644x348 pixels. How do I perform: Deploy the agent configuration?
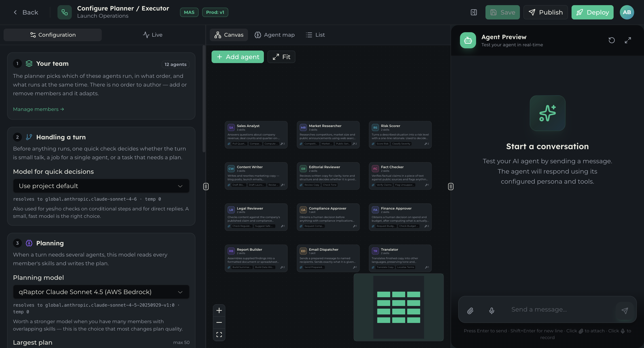pyautogui.click(x=592, y=12)
